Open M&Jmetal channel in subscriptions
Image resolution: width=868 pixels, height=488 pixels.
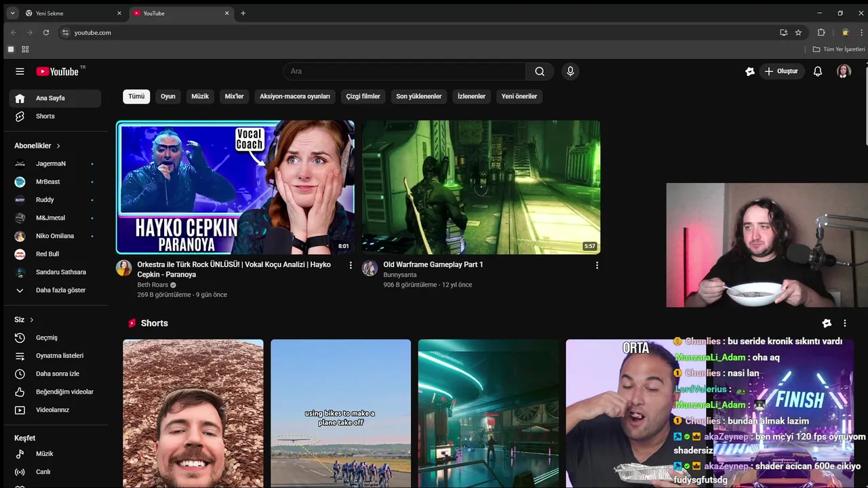pos(56,218)
